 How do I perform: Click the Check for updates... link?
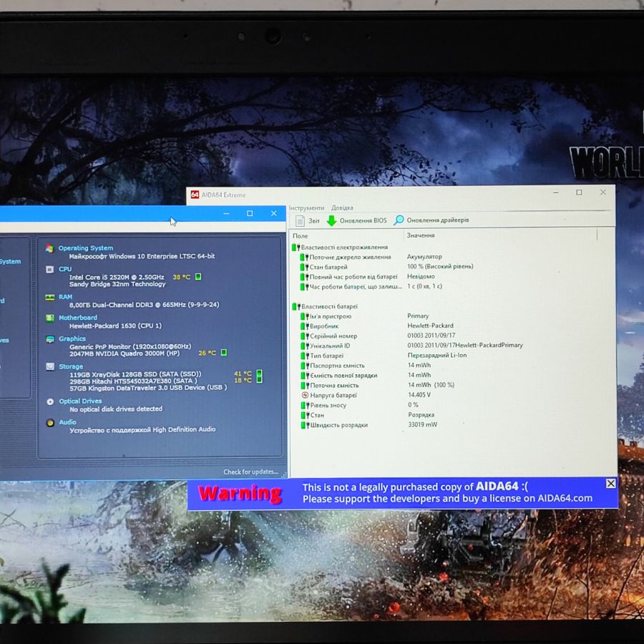(x=250, y=472)
